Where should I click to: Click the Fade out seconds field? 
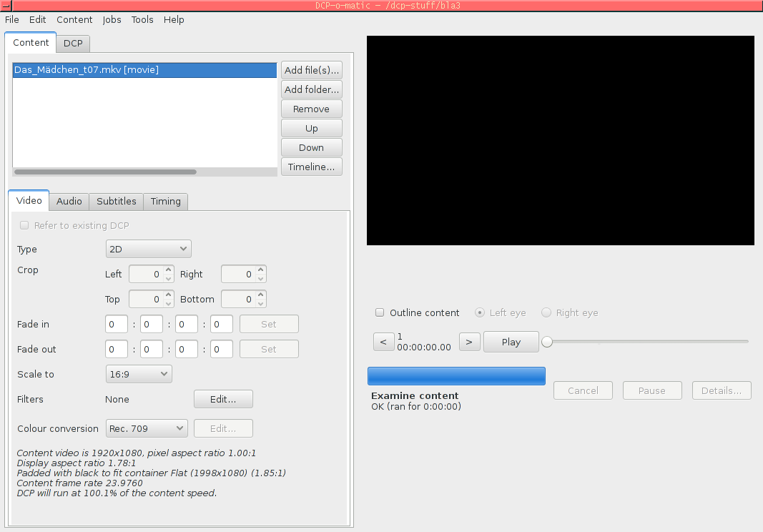coord(187,349)
